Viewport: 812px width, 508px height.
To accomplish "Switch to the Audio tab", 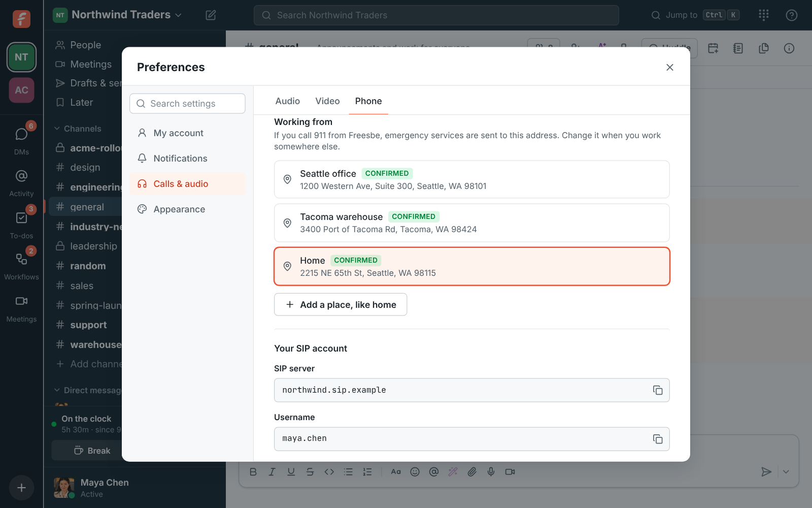I will [x=288, y=101].
